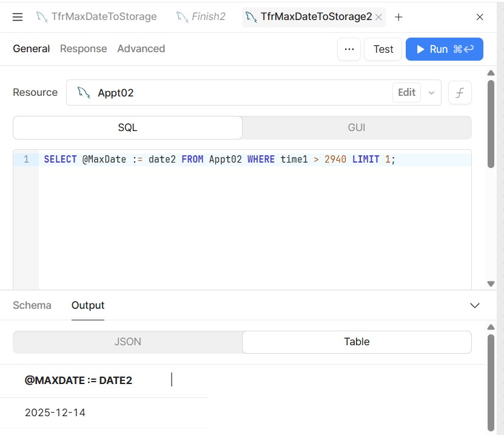This screenshot has width=504, height=435.
Task: Click the Test button
Action: click(x=383, y=49)
